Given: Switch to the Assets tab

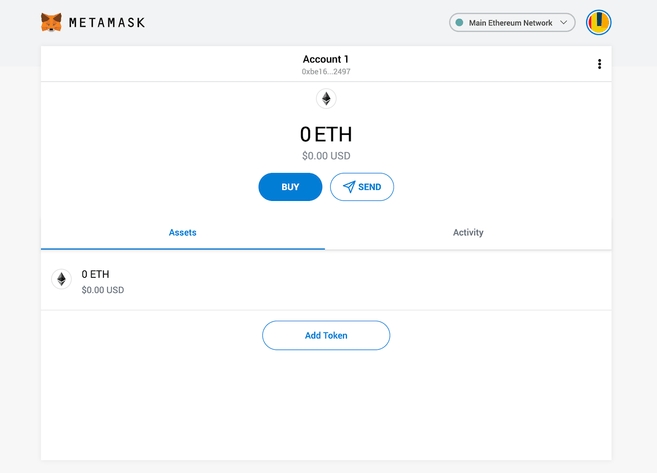Looking at the screenshot, I should [182, 232].
